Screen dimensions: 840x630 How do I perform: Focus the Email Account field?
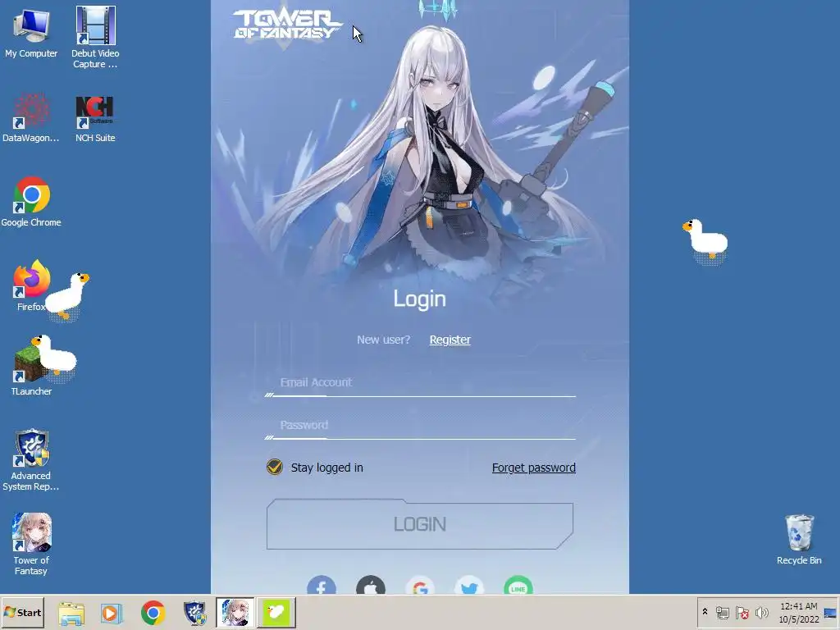coord(420,383)
